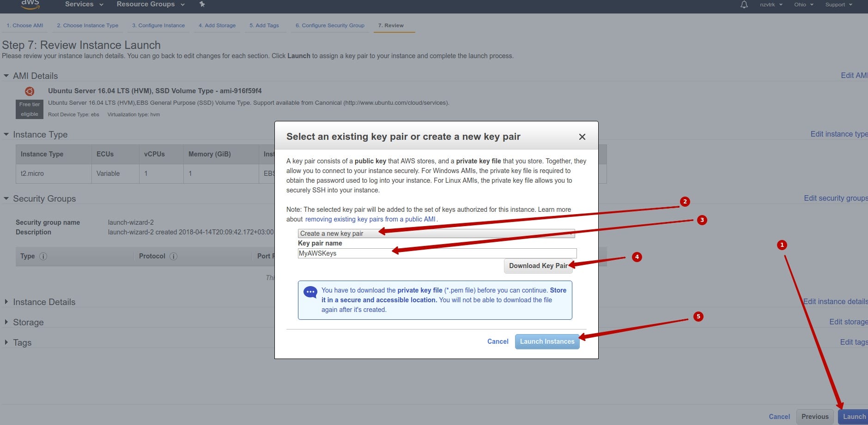The width and height of the screenshot is (868, 425).
Task: Click the pin shortcut star icon
Action: 202,4
